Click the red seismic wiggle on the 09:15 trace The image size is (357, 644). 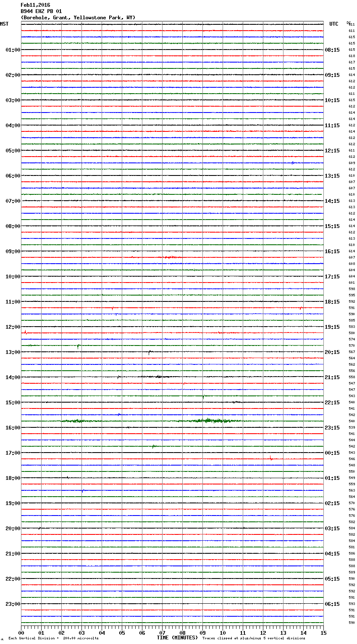pos(171,257)
